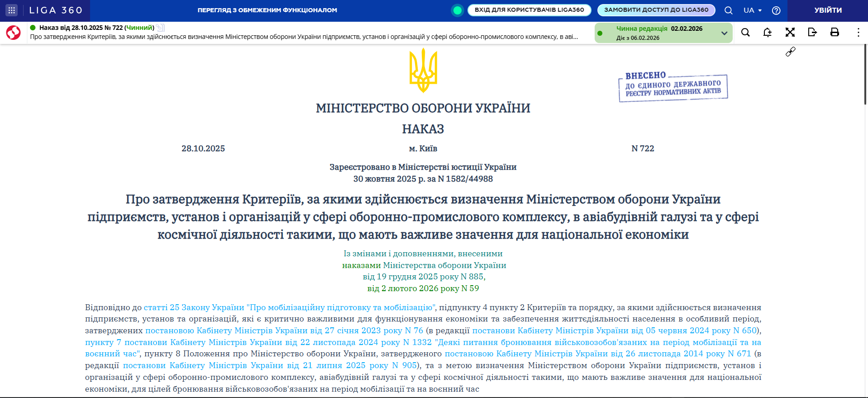868x398 pixels.
Task: Open the help question mark icon
Action: point(776,10)
